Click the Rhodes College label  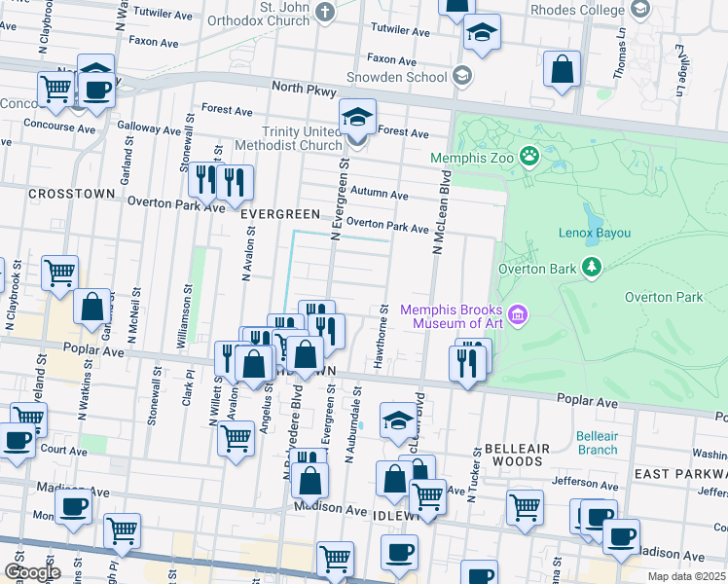(577, 10)
